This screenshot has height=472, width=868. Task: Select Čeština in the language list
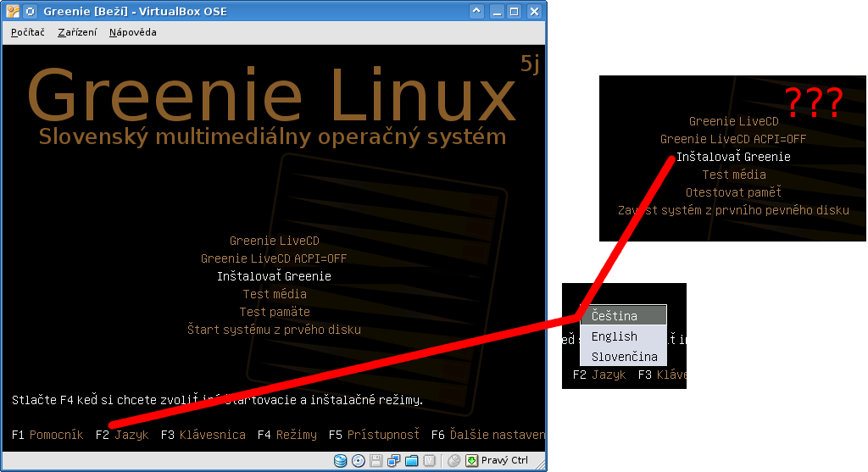(623, 315)
